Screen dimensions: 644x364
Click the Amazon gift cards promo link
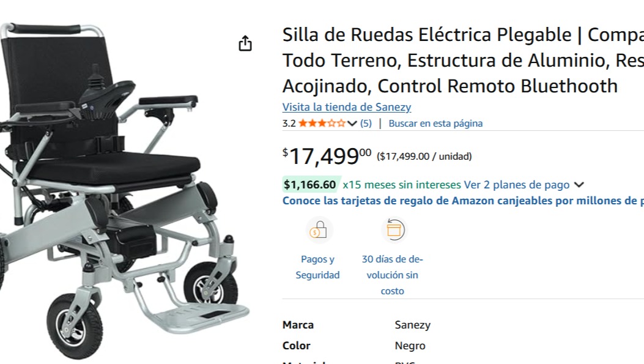click(x=463, y=201)
